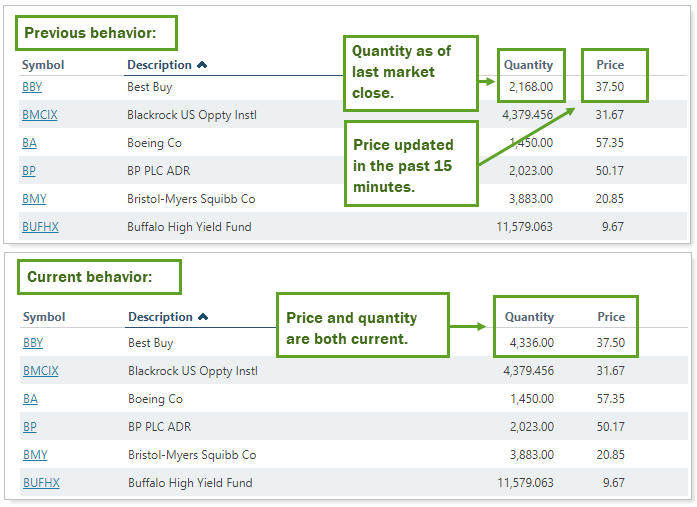Sort by the Symbol header in the Current behavior table

pos(44,317)
